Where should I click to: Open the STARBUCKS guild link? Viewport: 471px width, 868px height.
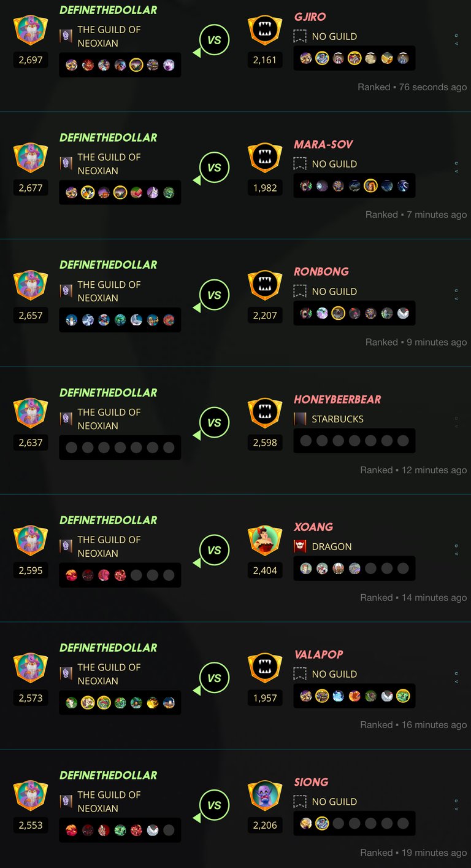point(337,419)
